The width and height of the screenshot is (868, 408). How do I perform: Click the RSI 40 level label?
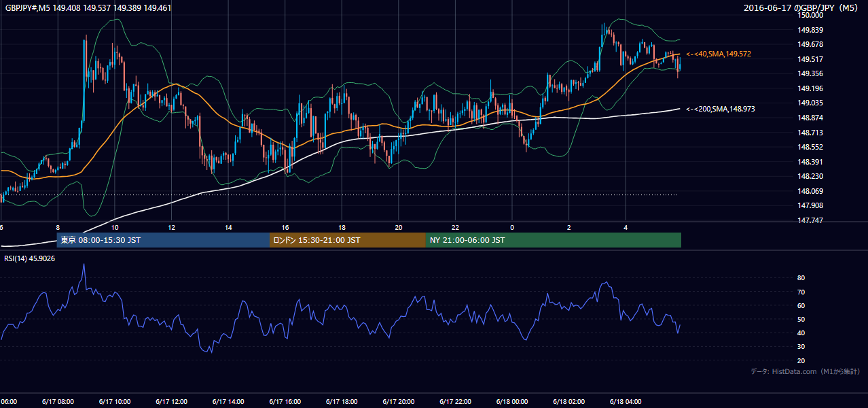pyautogui.click(x=801, y=333)
